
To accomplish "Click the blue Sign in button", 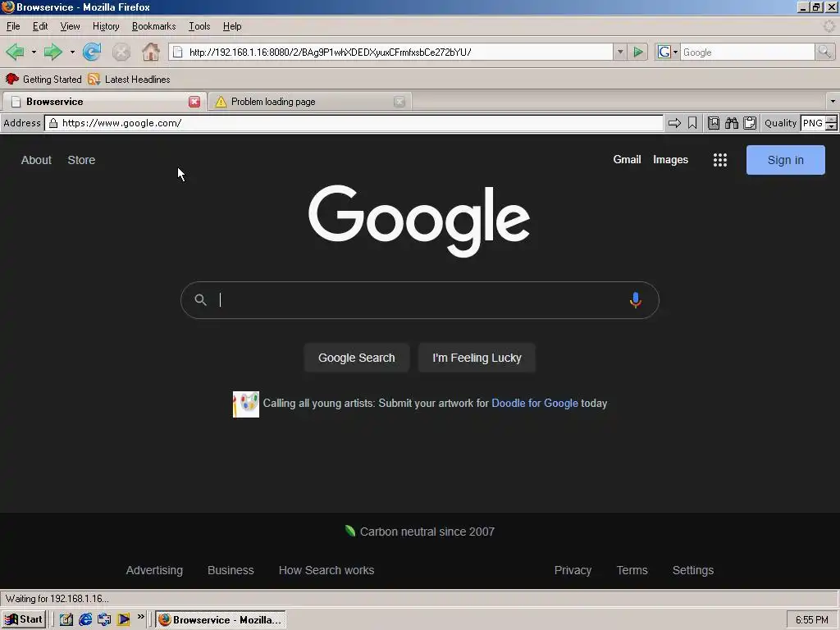I will click(x=785, y=160).
